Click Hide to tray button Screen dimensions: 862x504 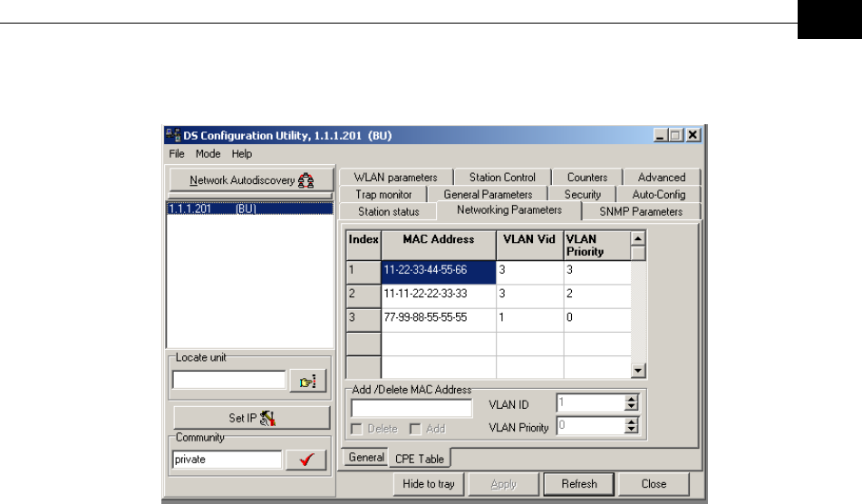pos(430,484)
